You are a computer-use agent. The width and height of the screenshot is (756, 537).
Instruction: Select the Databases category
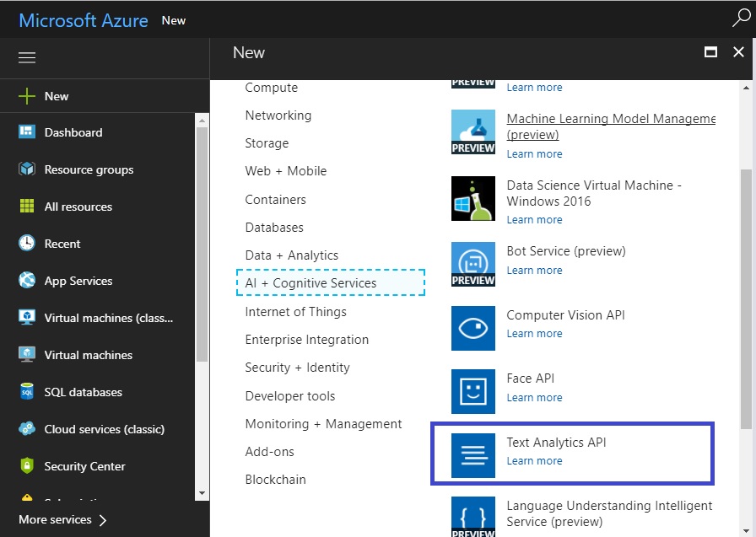click(274, 228)
